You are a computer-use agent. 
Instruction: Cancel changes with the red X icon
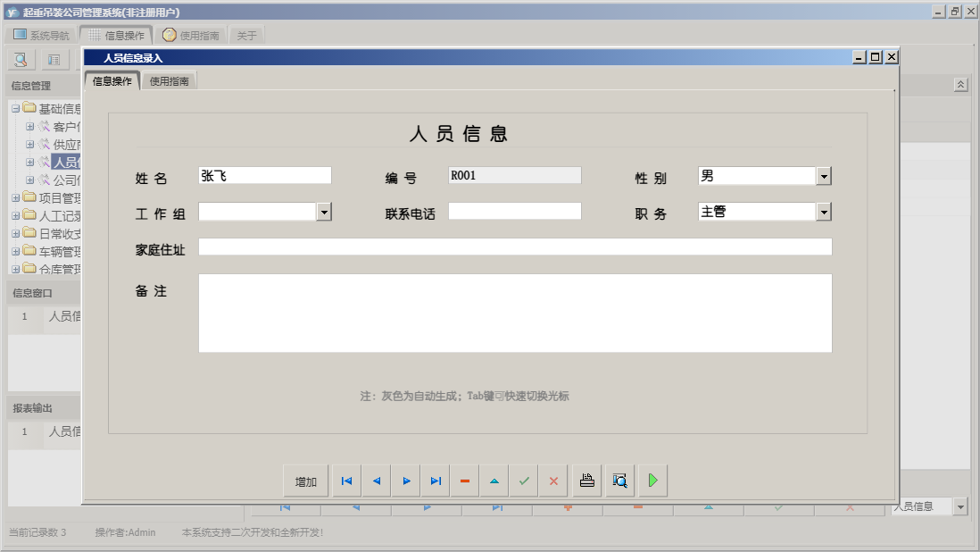pyautogui.click(x=553, y=481)
